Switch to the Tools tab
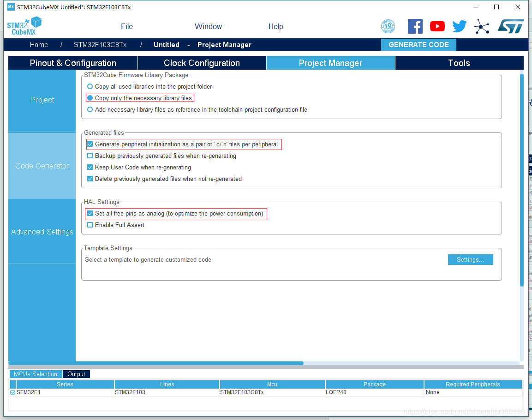 click(459, 63)
